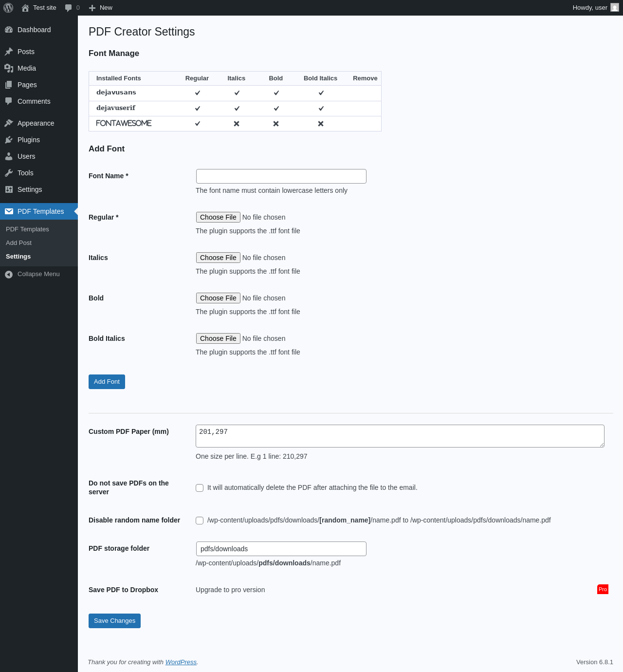Viewport: 623px width, 672px height.
Task: Click the Test site home icon
Action: (25, 8)
